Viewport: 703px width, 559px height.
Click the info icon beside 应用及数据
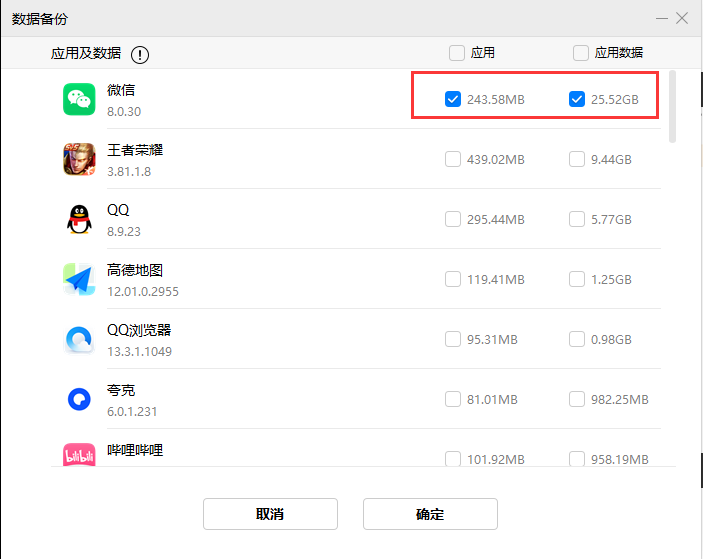tap(140, 54)
